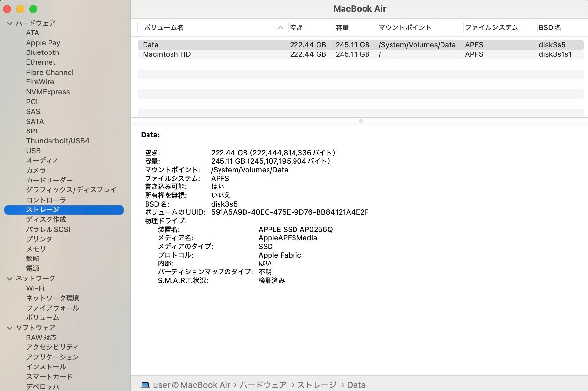This screenshot has height=391, width=588.
Task: Click disk3s1s1 in BSD名 column
Action: coord(555,54)
